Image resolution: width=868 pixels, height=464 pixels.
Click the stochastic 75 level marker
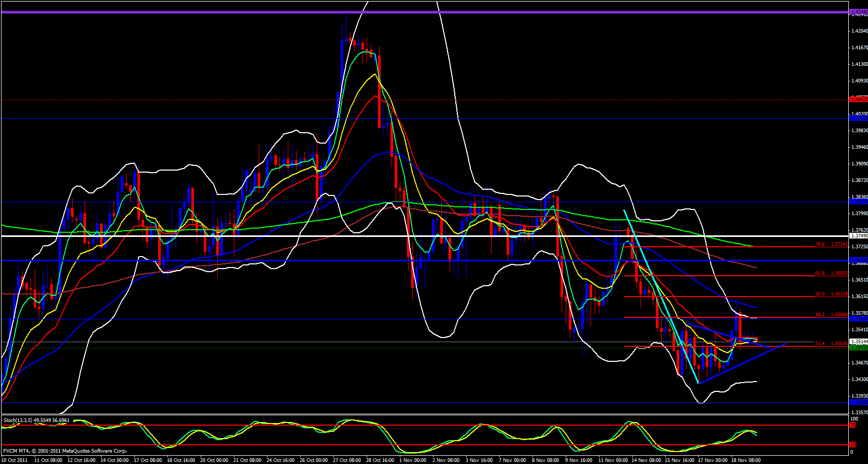[x=852, y=425]
